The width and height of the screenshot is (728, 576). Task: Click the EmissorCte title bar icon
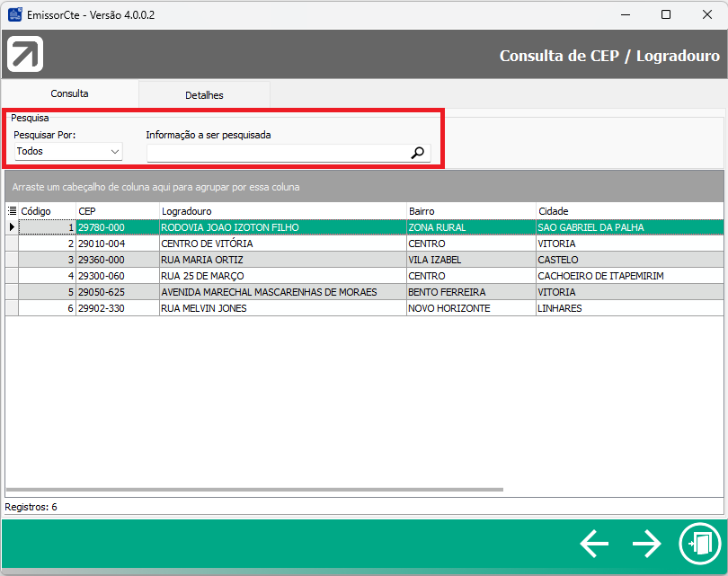[x=15, y=14]
